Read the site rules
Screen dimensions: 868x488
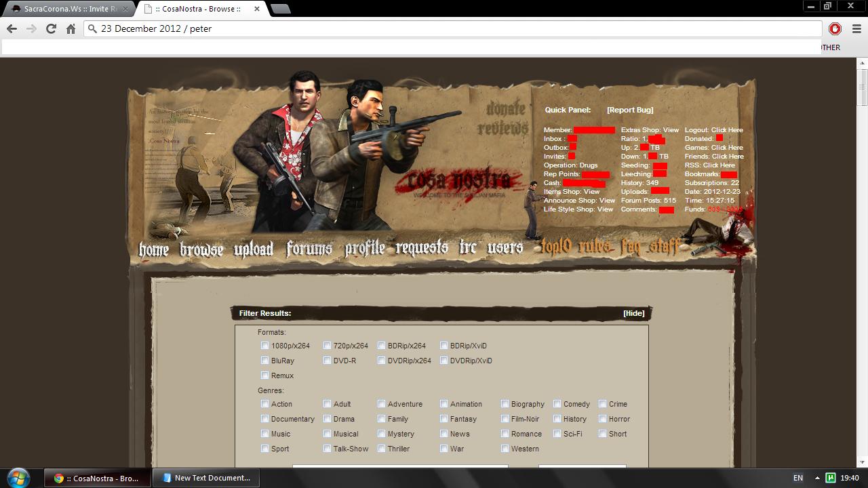(x=594, y=247)
